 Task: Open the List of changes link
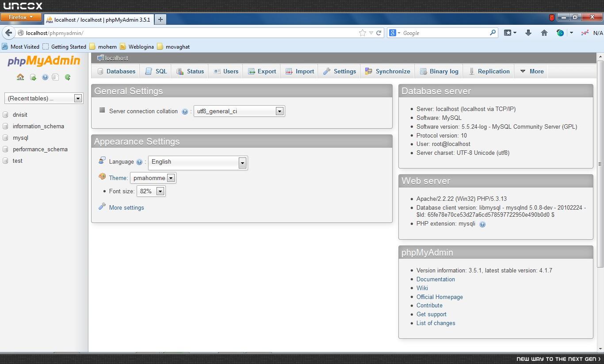tap(436, 323)
